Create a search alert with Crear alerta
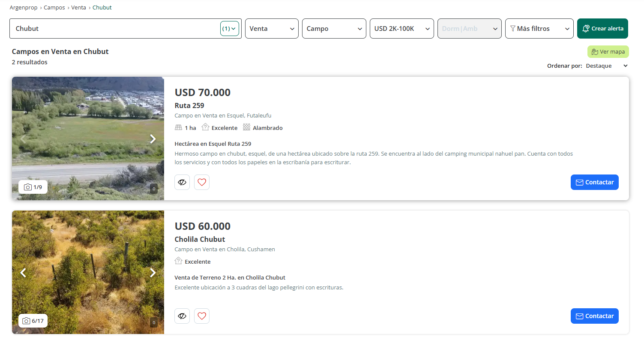Viewport: 644px width, 352px height. click(x=602, y=29)
